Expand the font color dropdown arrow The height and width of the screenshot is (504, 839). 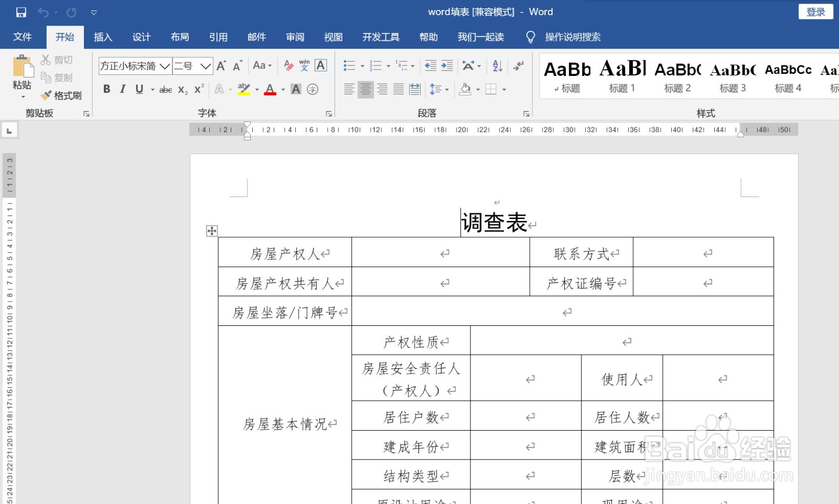283,90
